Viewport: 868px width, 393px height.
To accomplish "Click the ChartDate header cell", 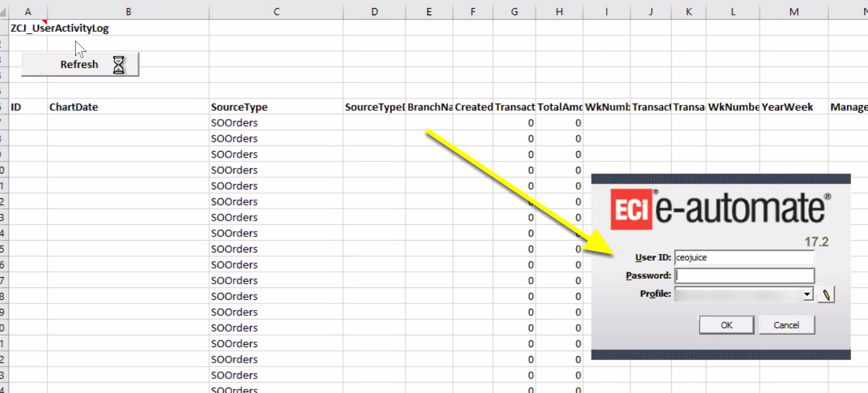I will click(128, 107).
